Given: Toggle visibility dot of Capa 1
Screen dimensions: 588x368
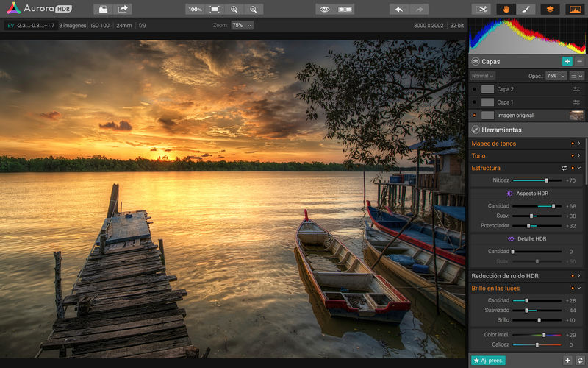Looking at the screenshot, I should coord(474,102).
